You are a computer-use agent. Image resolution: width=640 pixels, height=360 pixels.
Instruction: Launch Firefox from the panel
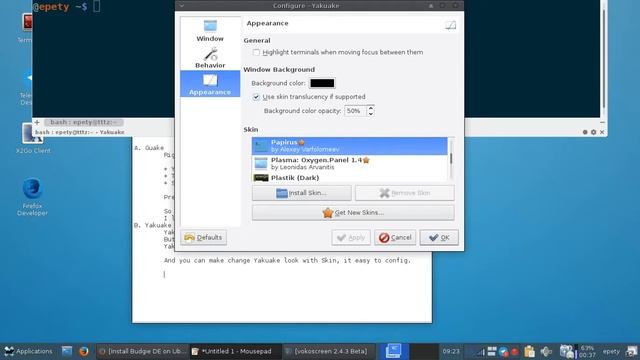point(84,351)
